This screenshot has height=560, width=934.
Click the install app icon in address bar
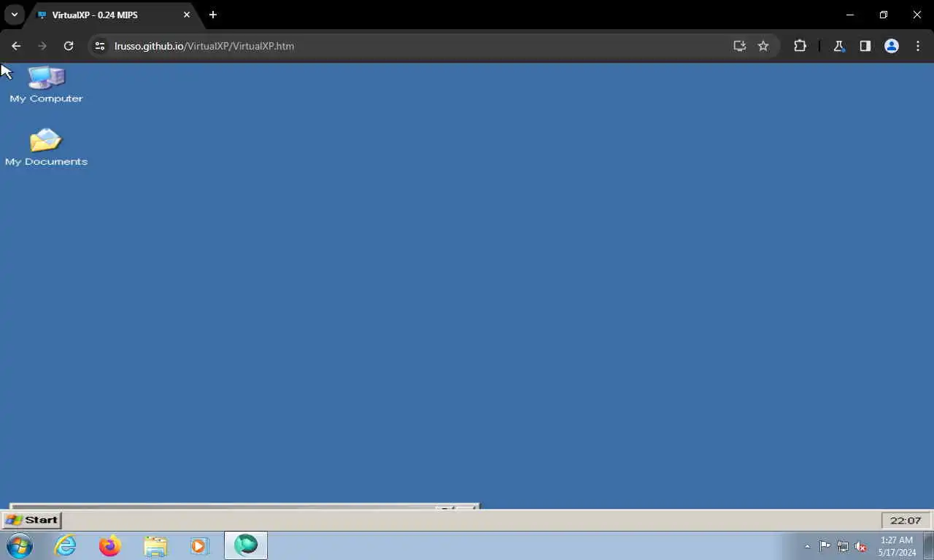[x=740, y=46]
